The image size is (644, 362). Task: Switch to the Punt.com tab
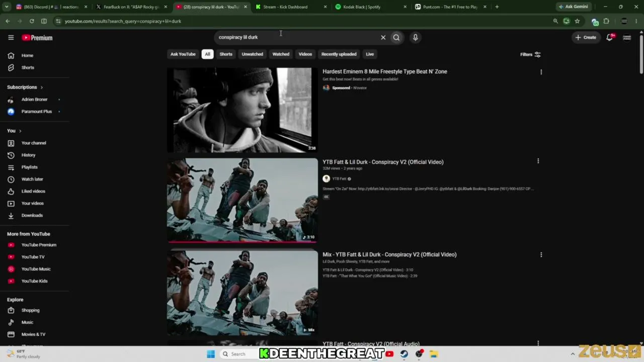[450, 7]
